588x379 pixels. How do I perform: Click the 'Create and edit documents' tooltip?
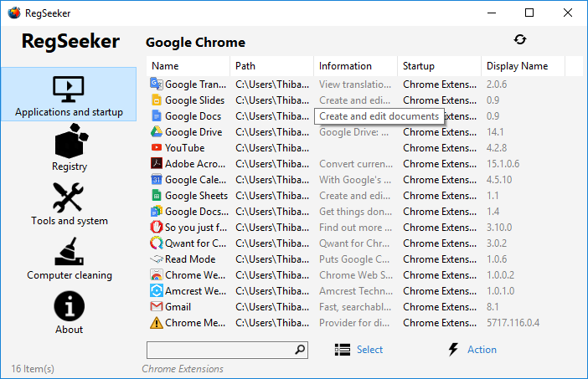(379, 116)
